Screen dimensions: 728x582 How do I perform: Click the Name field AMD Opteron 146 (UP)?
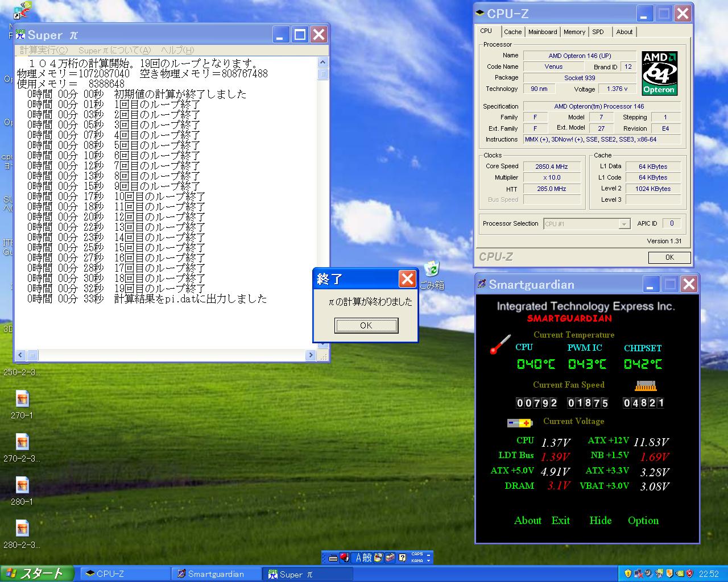(x=580, y=56)
